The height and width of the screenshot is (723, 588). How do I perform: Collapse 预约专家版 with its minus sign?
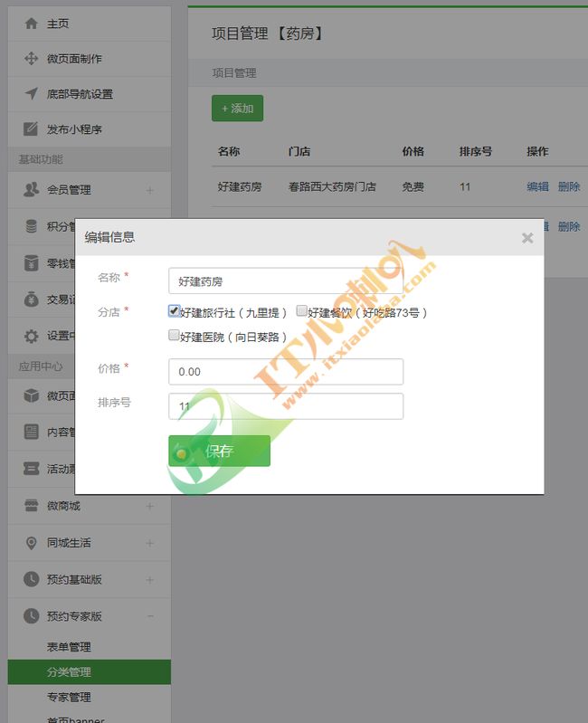pos(150,616)
